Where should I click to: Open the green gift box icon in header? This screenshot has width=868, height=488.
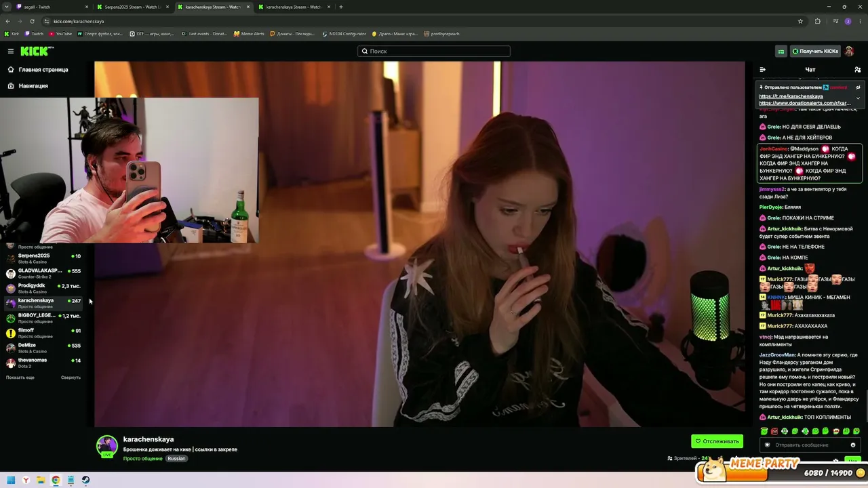[x=781, y=52]
